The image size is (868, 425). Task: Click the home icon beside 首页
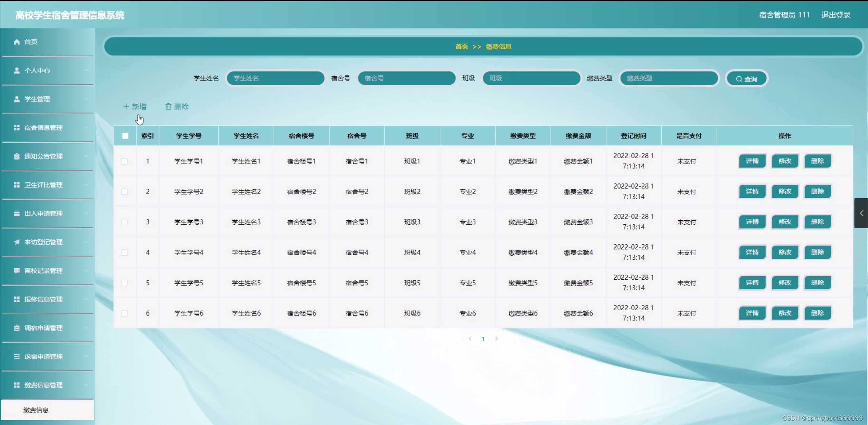pos(17,42)
